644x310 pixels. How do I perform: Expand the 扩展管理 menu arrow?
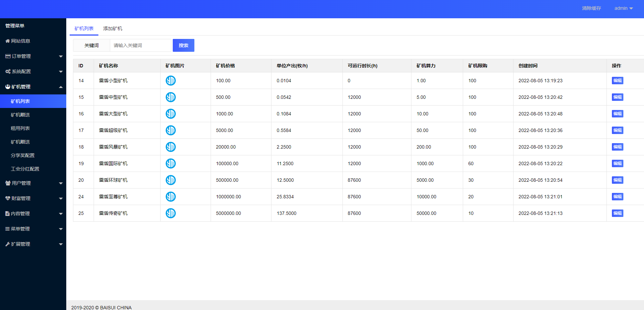61,244
